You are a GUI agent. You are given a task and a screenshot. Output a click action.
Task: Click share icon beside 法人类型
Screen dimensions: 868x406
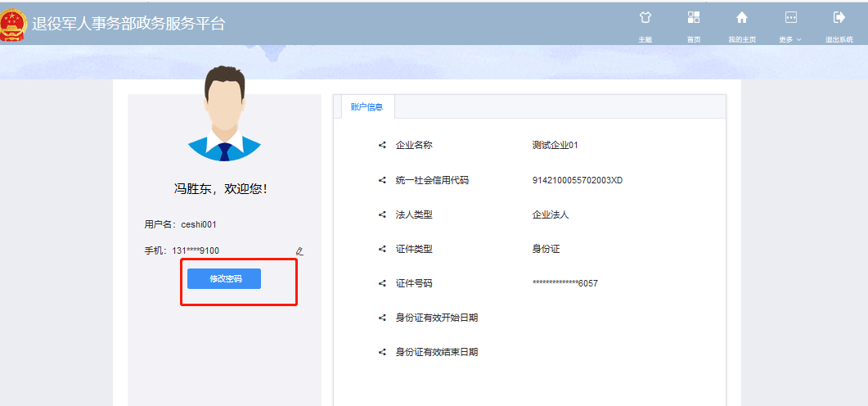click(382, 214)
